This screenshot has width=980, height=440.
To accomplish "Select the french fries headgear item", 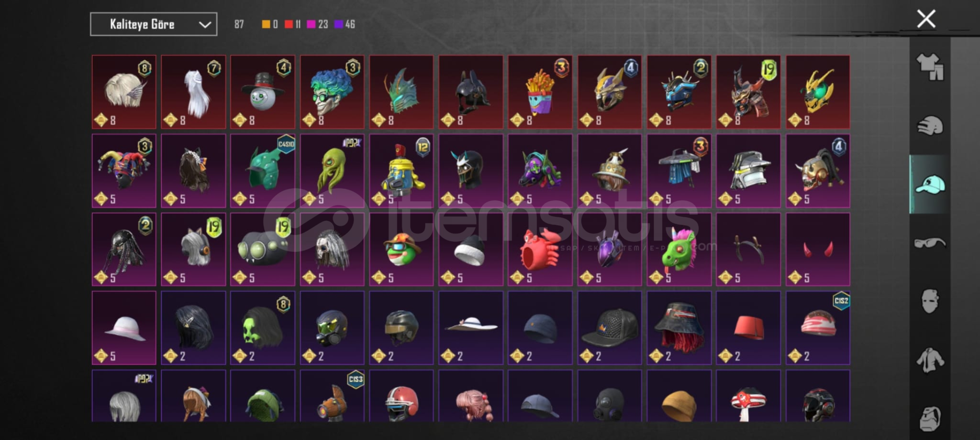I will click(x=540, y=92).
